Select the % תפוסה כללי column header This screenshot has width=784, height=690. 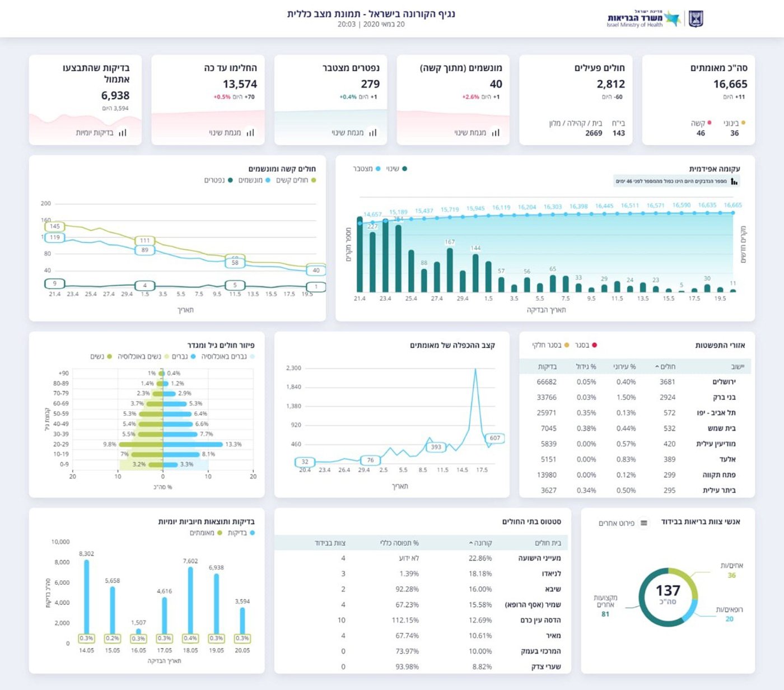399,543
